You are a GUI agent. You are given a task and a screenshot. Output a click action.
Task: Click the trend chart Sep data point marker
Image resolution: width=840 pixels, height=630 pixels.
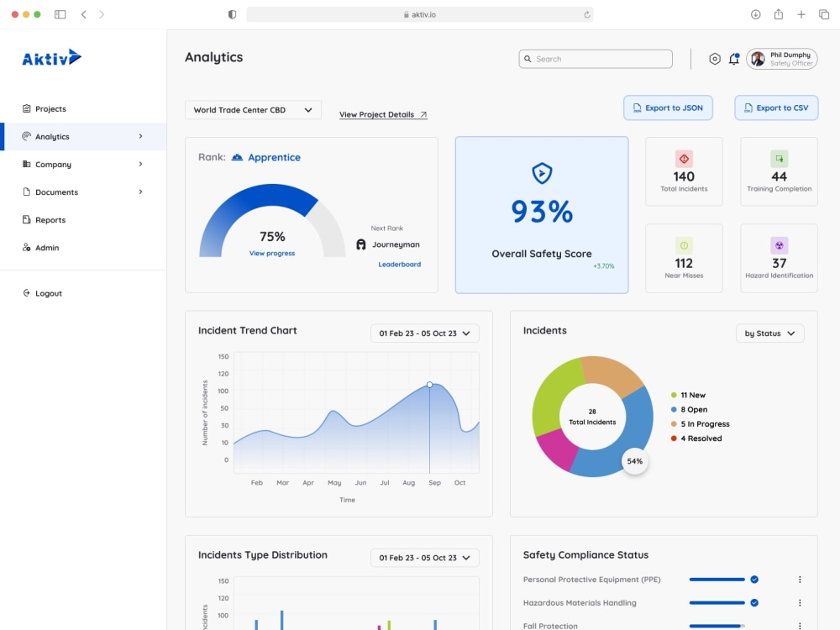coord(429,385)
